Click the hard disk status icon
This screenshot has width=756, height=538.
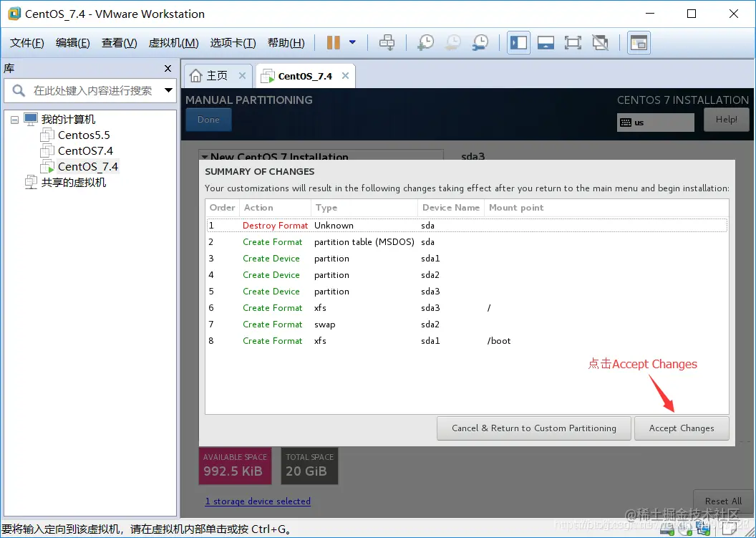668,530
